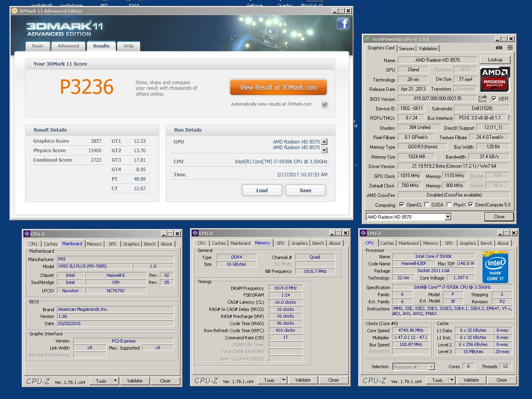
Task: Select Bench tab in CPU CPU-Z window
Action: click(x=486, y=243)
